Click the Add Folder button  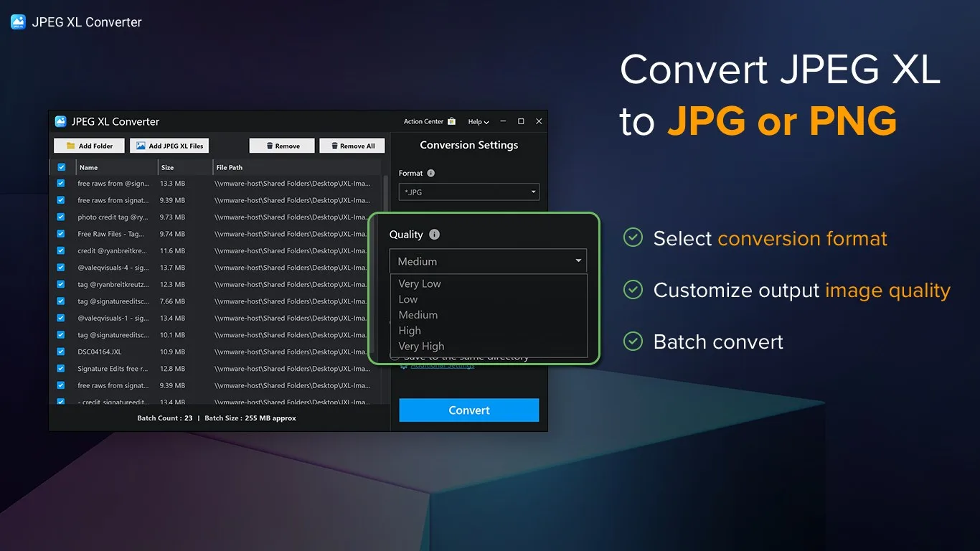coord(89,146)
